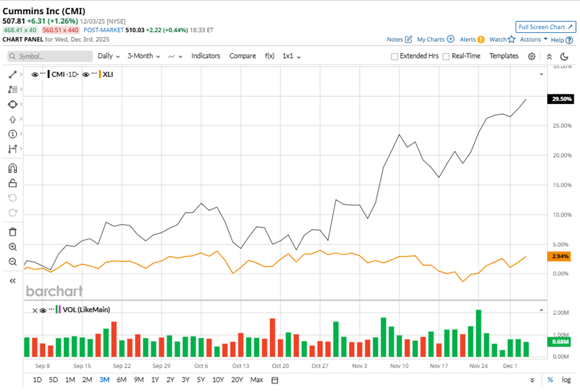The height and width of the screenshot is (392, 580).
Task: Click the 2.94% XLI price label
Action: coord(559,256)
